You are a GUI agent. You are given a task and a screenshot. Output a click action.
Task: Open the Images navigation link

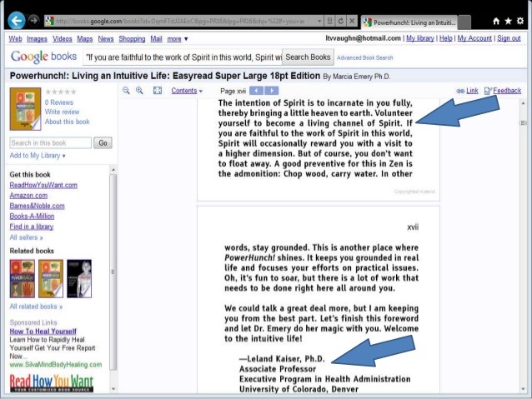pos(37,39)
